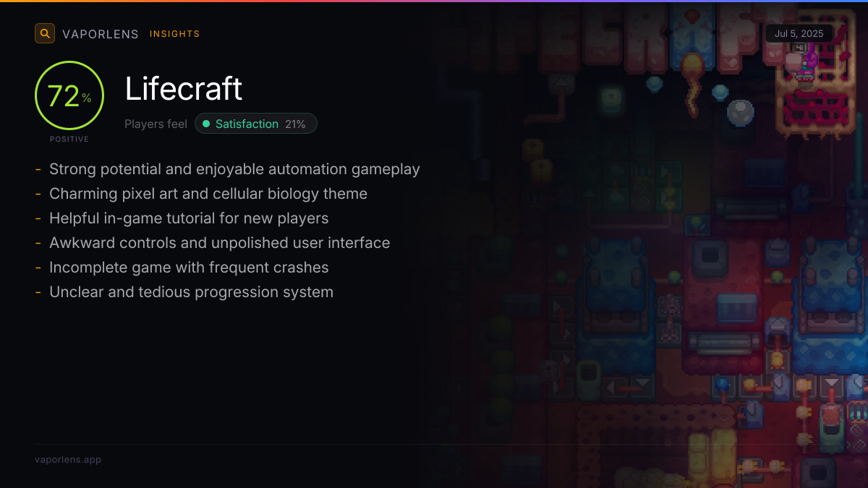Open the Satisfaction 21% sentiment badge
The image size is (868, 488).
tap(255, 124)
